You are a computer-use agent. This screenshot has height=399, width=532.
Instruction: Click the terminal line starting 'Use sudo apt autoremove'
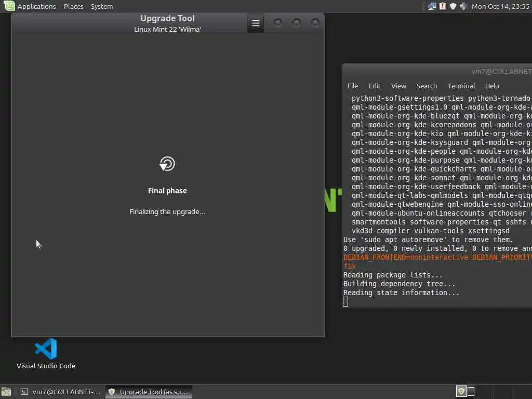pos(428,240)
